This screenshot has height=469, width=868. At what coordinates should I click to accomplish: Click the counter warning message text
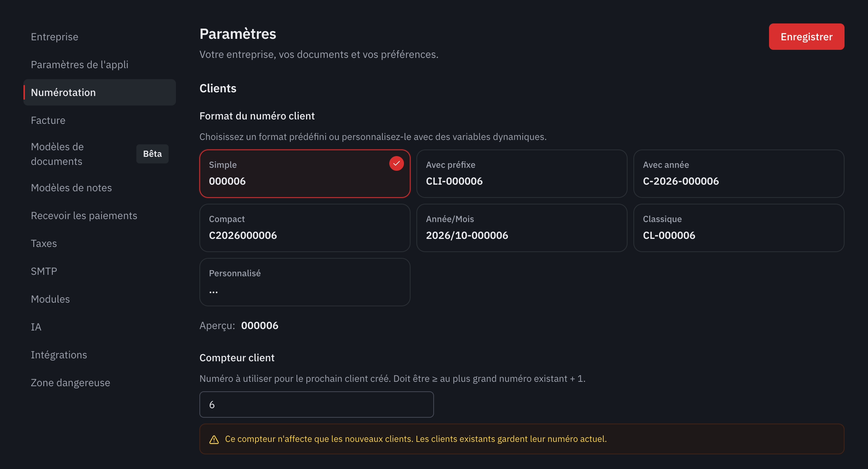416,439
